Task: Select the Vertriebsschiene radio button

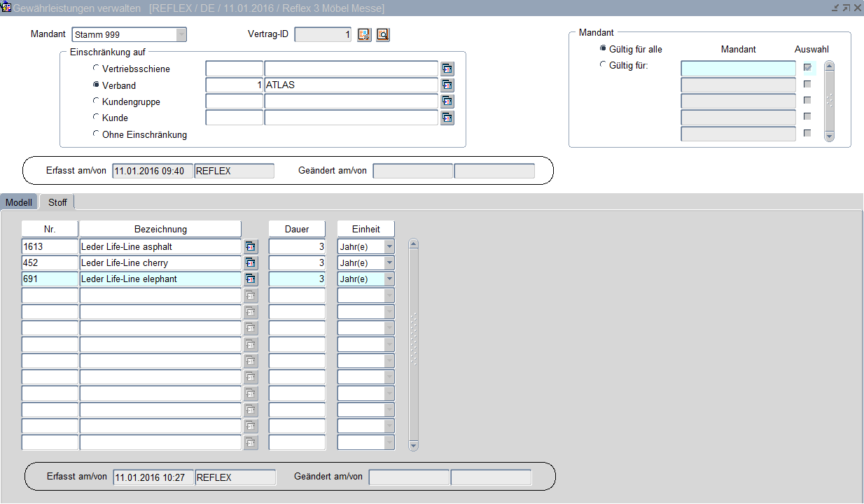Action: 96,69
